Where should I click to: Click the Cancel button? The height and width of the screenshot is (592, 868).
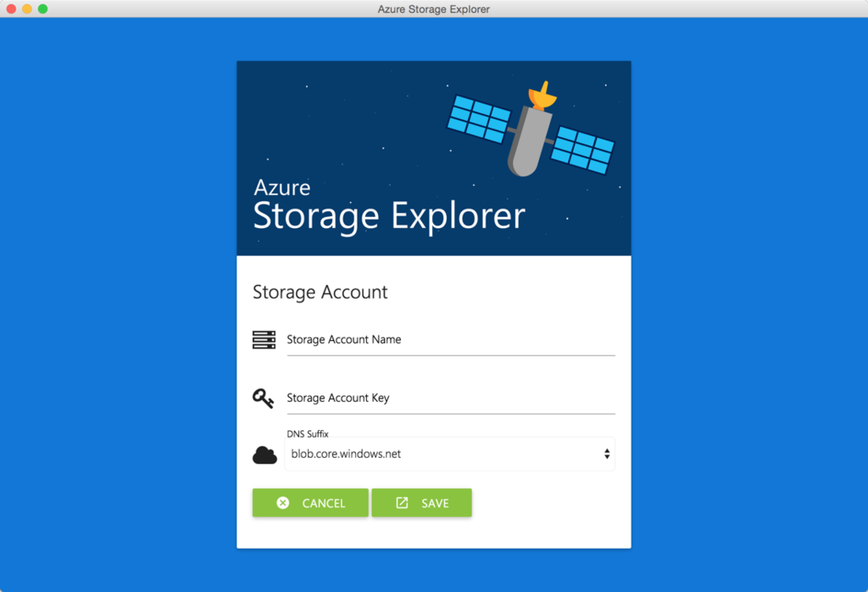(310, 503)
